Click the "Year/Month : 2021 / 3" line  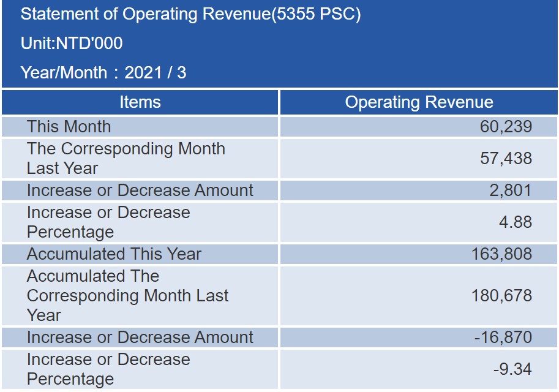(103, 72)
